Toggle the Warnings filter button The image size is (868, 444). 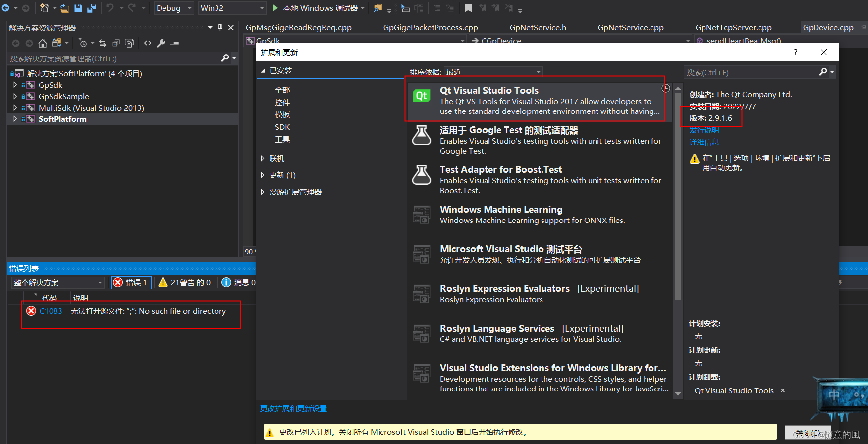point(184,282)
